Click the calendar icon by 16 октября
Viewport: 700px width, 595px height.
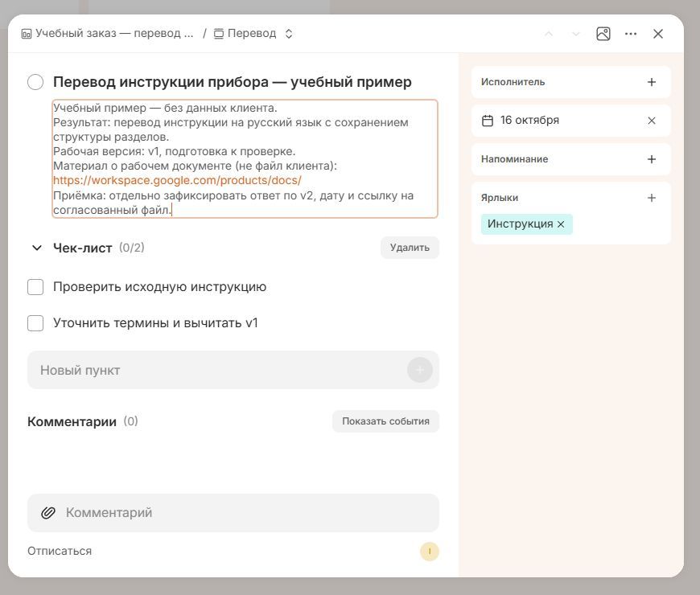coord(488,121)
